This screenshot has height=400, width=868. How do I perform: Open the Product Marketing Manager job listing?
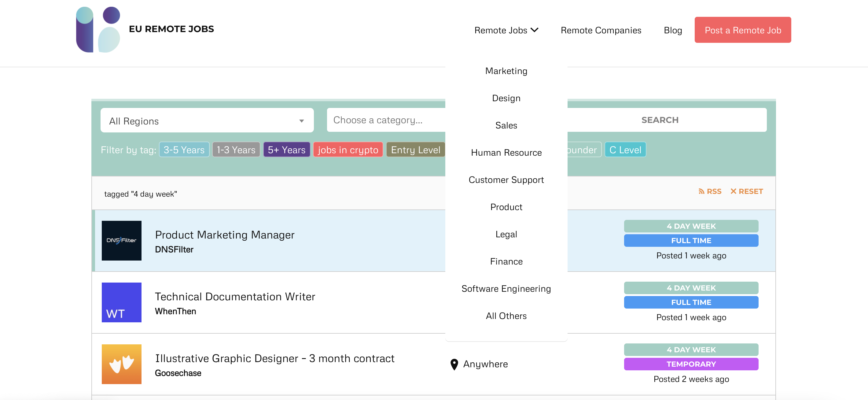point(224,235)
